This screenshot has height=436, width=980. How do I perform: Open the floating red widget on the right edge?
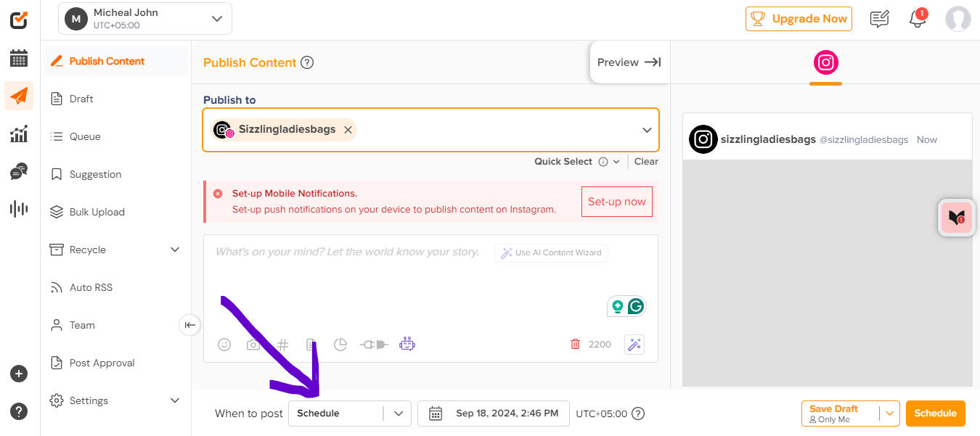pos(956,217)
